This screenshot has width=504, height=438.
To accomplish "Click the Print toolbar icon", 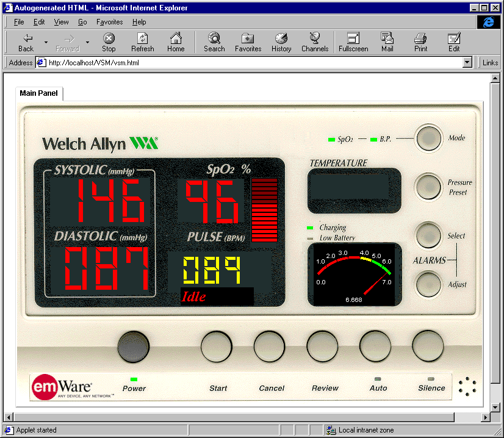I will tap(420, 42).
